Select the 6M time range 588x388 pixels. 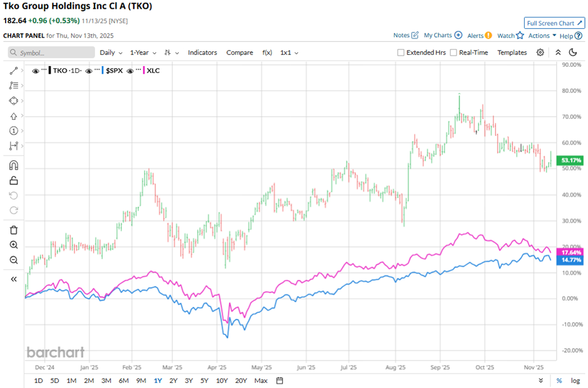point(123,381)
